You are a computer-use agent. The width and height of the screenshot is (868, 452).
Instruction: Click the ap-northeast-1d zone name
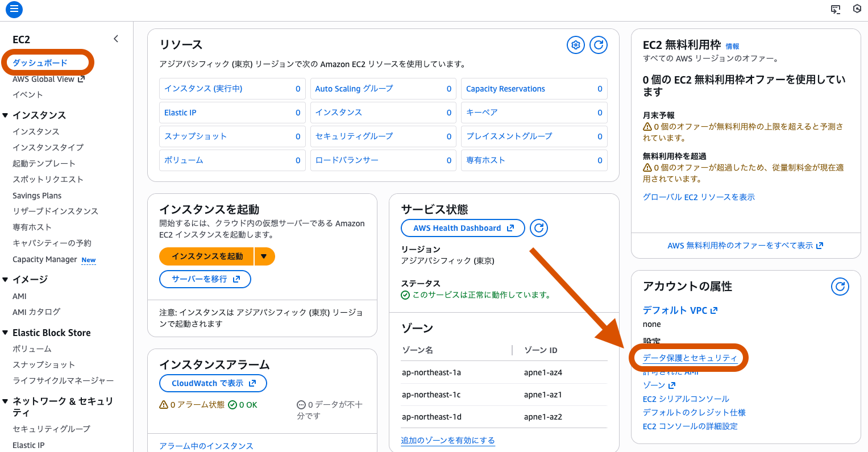click(431, 417)
